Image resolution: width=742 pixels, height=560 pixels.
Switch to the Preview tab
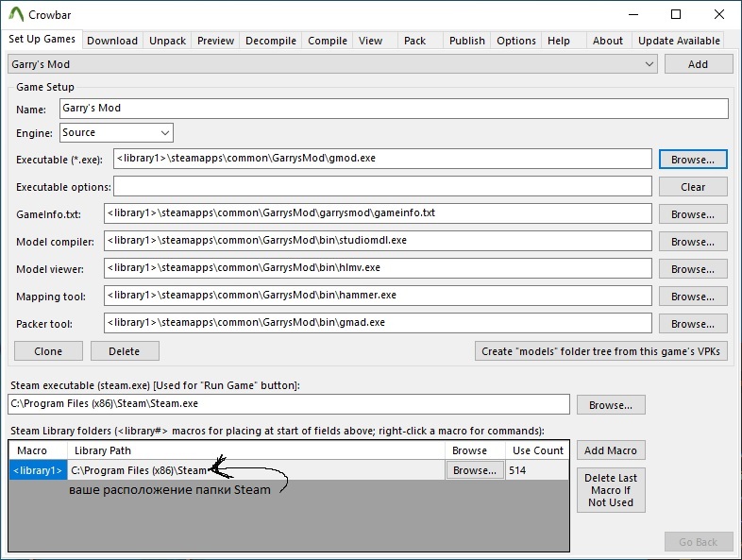(x=215, y=41)
